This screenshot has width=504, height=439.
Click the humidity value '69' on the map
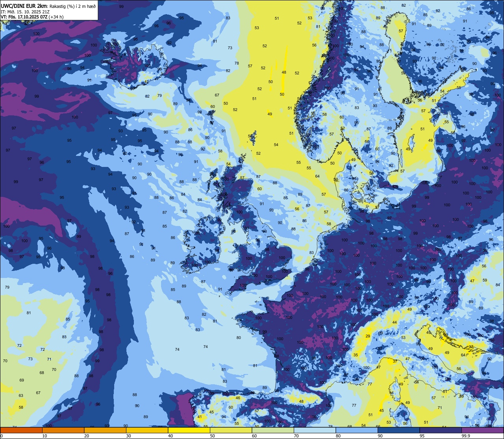(22, 380)
